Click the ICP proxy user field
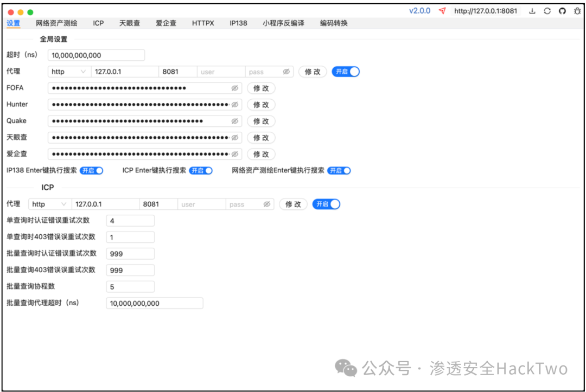This screenshot has width=586, height=392. tap(201, 204)
